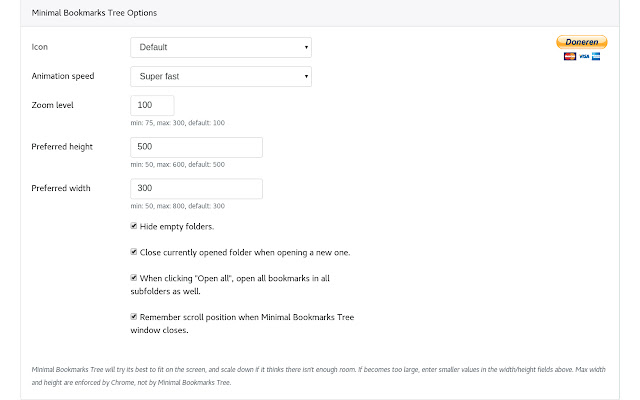The width and height of the screenshot is (640, 400).
Task: Uncheck Close currently opened folder option
Action: 135,252
